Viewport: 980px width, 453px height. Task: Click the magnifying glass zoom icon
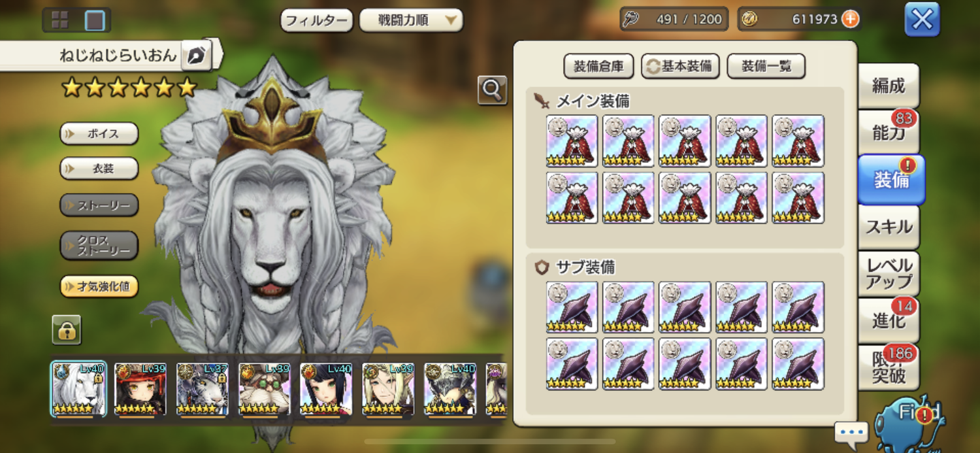pos(492,90)
